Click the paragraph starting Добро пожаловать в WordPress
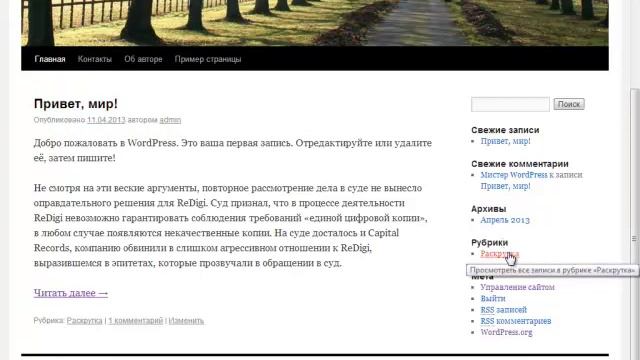 tap(233, 151)
